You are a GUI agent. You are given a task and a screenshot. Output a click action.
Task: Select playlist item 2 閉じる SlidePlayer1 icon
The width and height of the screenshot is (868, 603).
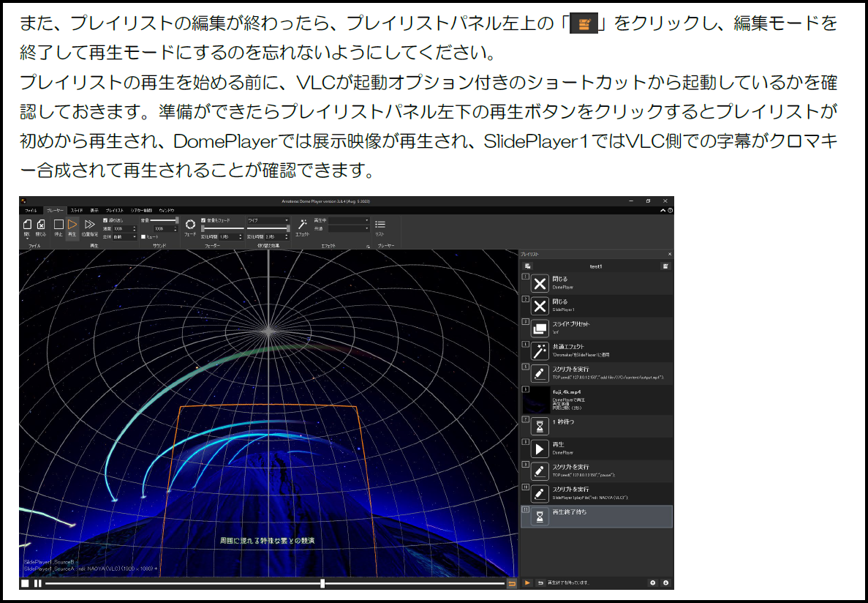click(540, 306)
